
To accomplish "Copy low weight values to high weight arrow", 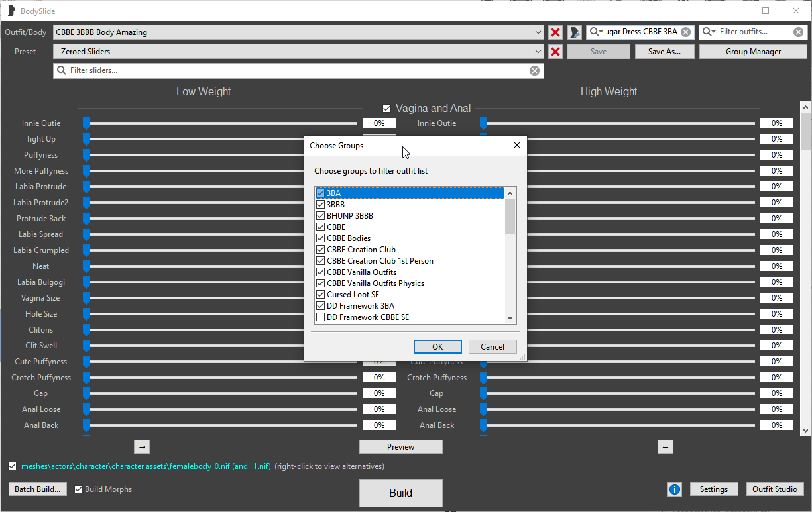I will click(142, 446).
